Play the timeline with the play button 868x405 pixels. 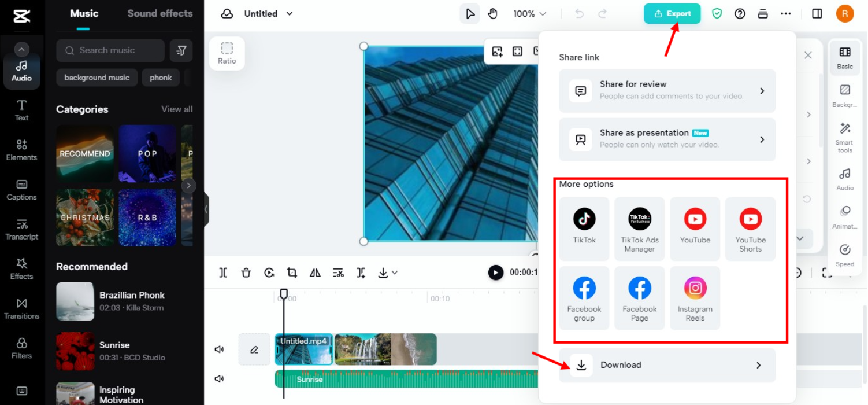[496, 273]
